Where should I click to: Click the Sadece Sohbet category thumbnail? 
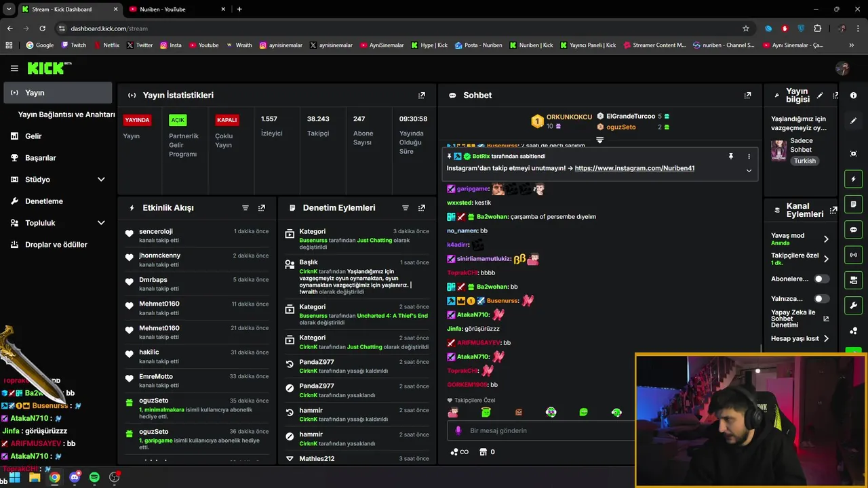tap(778, 150)
